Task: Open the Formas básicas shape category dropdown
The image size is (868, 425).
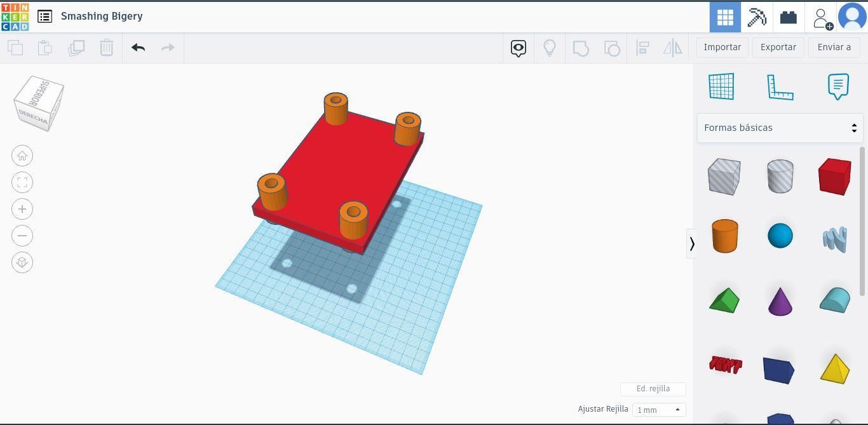Action: (780, 128)
